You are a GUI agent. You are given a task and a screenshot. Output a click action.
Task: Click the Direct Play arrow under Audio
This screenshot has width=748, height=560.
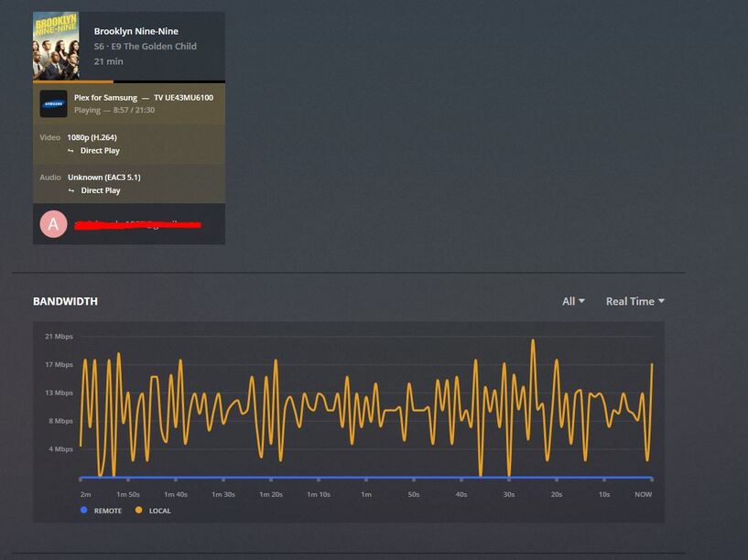pos(71,190)
